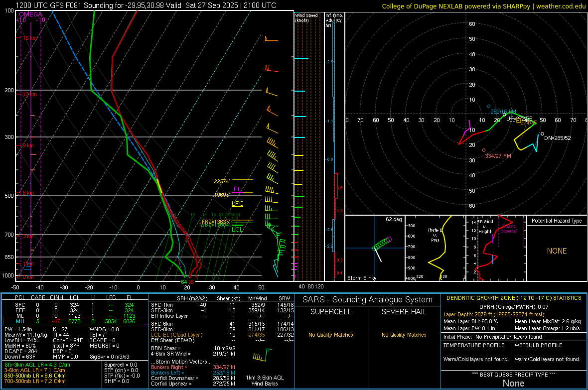Viewport: 588px width, 390px height.
Task: Click the Wind Speed (knots) panel heading
Action: pyautogui.click(x=306, y=17)
